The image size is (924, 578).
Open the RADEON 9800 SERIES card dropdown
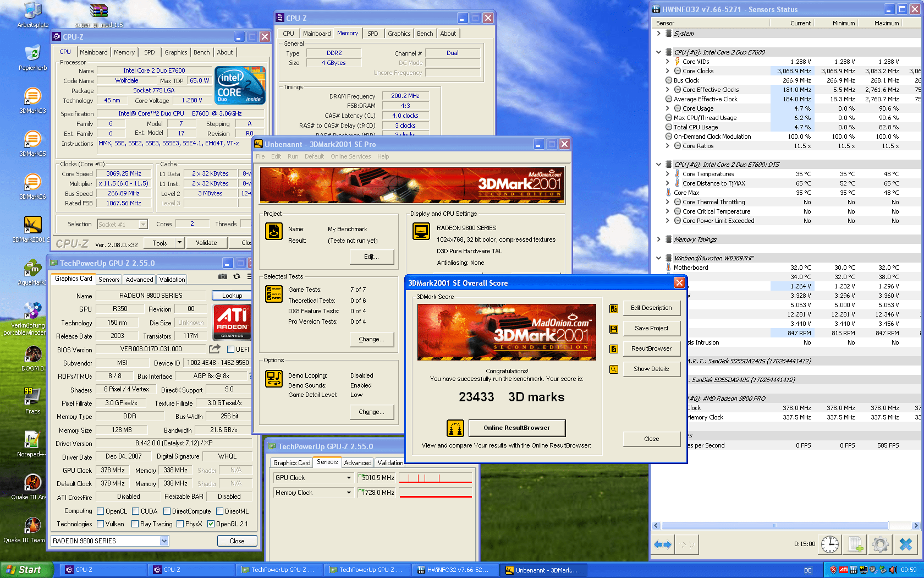click(x=164, y=541)
